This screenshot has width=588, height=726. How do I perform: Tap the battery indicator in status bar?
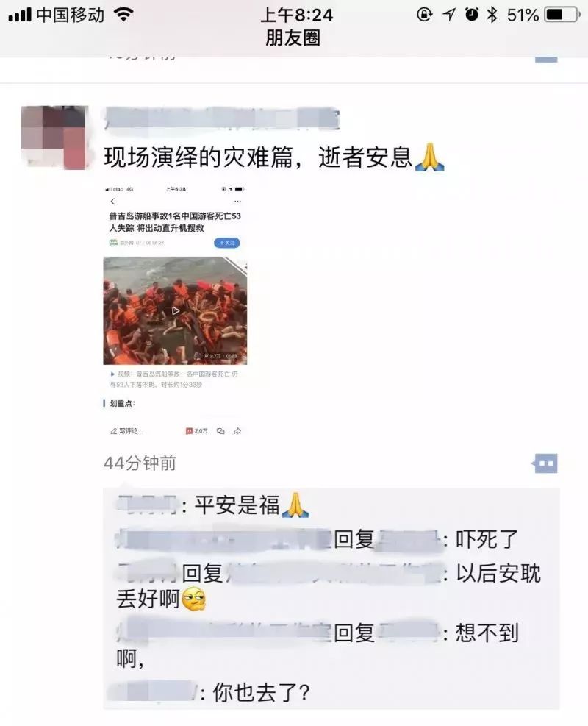coord(562,15)
